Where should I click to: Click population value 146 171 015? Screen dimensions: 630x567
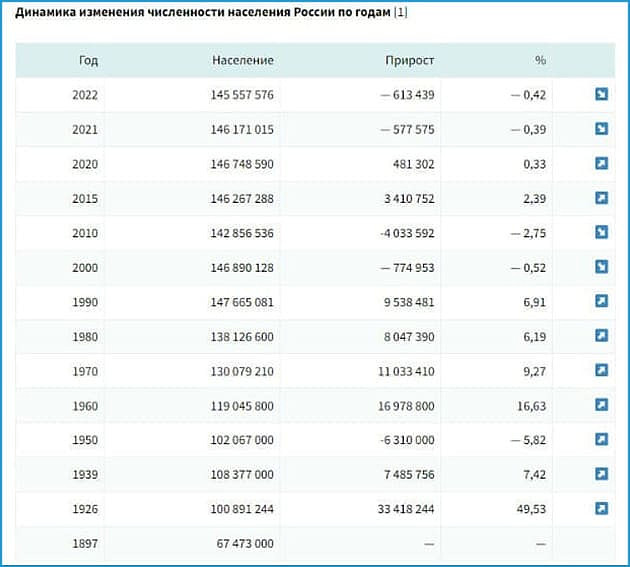point(242,129)
